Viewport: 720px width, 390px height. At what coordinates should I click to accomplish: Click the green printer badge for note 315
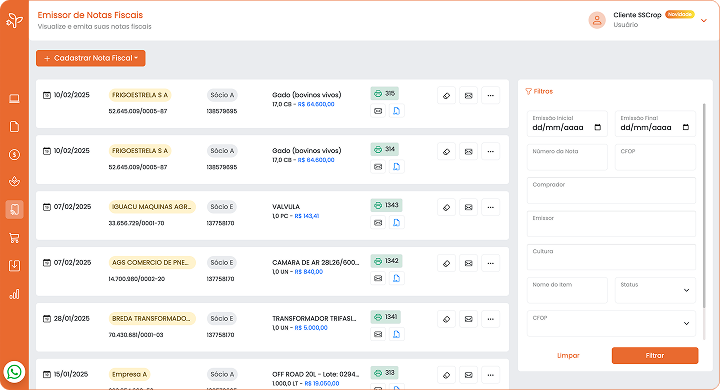coord(384,94)
